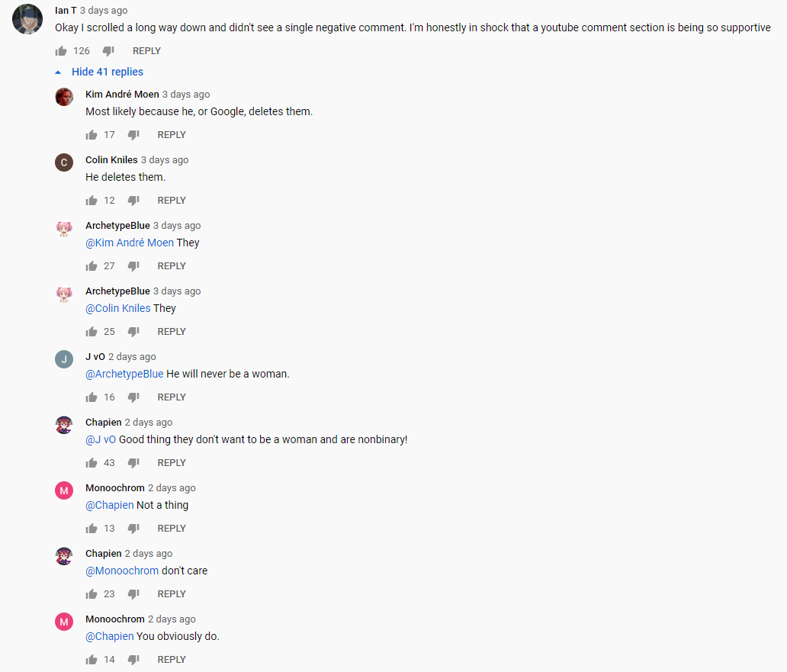Click the Hide 41 replies arrow

[x=58, y=72]
